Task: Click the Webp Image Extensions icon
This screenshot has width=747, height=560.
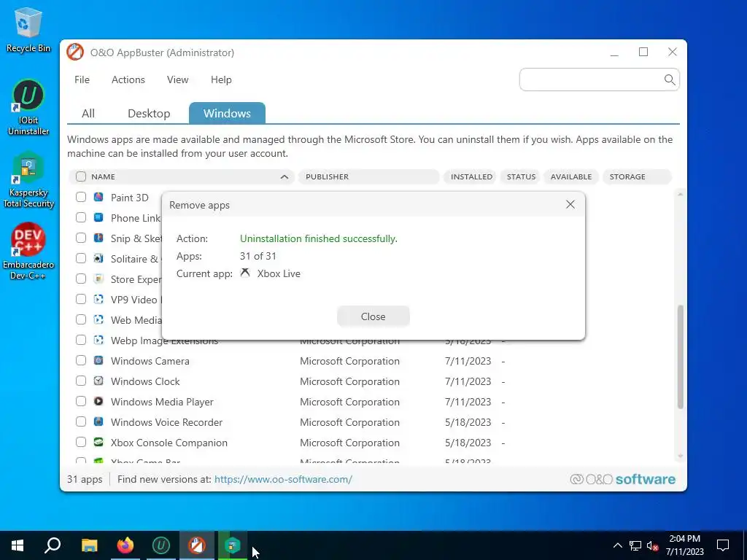Action: coord(98,341)
